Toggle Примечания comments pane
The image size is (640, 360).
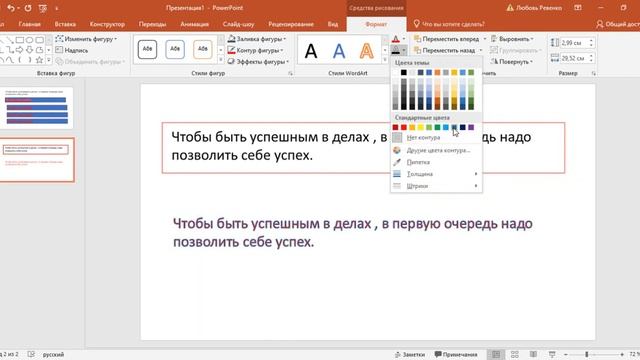[456, 354]
